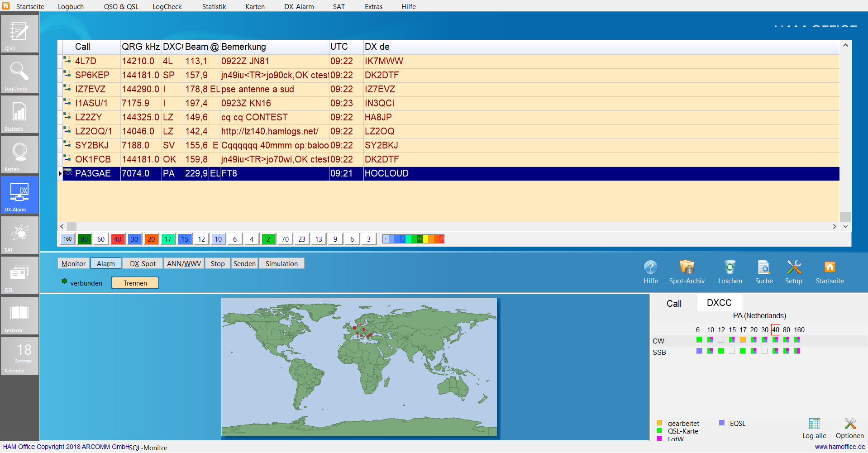Switch to the Call tab

tap(673, 304)
